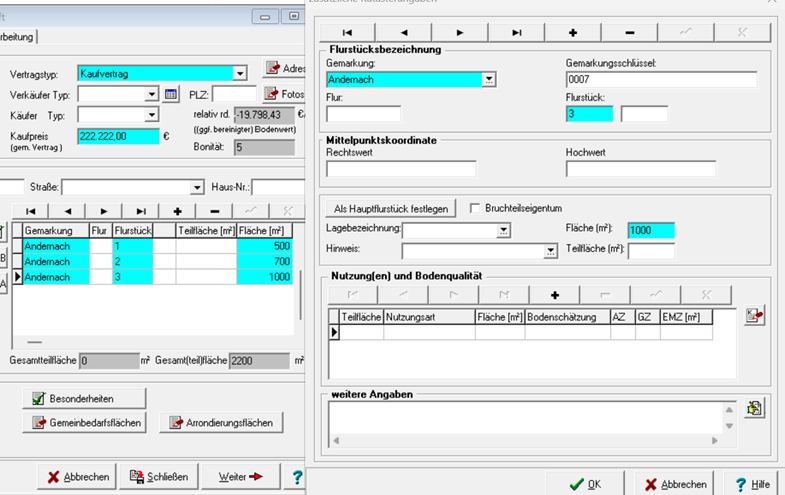The image size is (785, 495).
Task: Click Fläche (m²) field with 1000
Action: pyautogui.click(x=651, y=230)
